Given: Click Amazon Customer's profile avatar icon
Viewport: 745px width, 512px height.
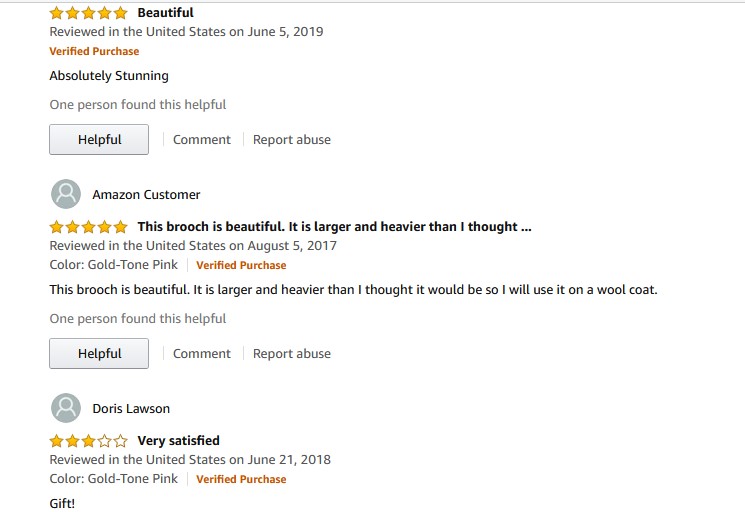Looking at the screenshot, I should [66, 194].
